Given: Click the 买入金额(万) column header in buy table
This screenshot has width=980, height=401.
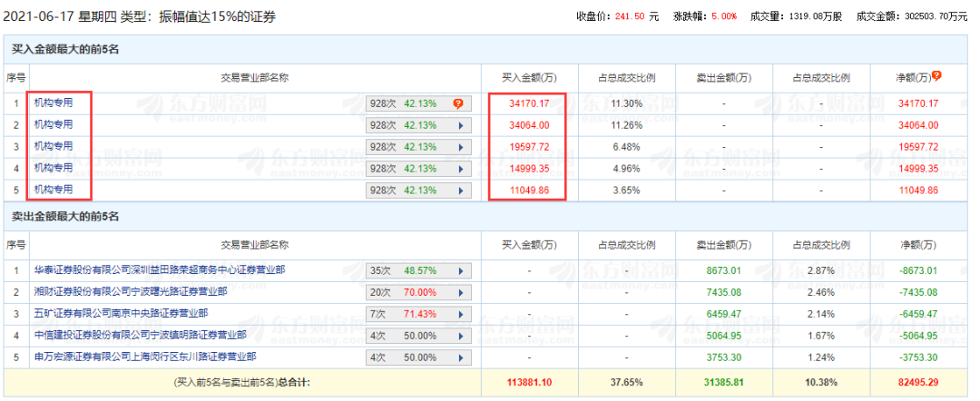Looking at the screenshot, I should pos(527,77).
